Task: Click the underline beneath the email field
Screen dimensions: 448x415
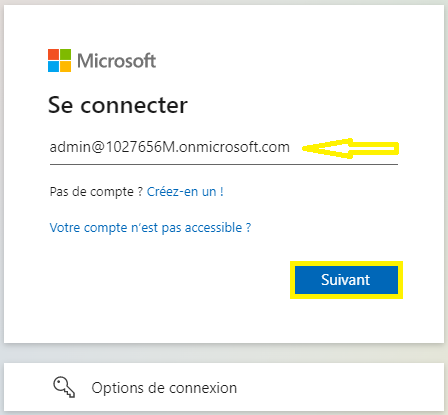Action: 224,164
